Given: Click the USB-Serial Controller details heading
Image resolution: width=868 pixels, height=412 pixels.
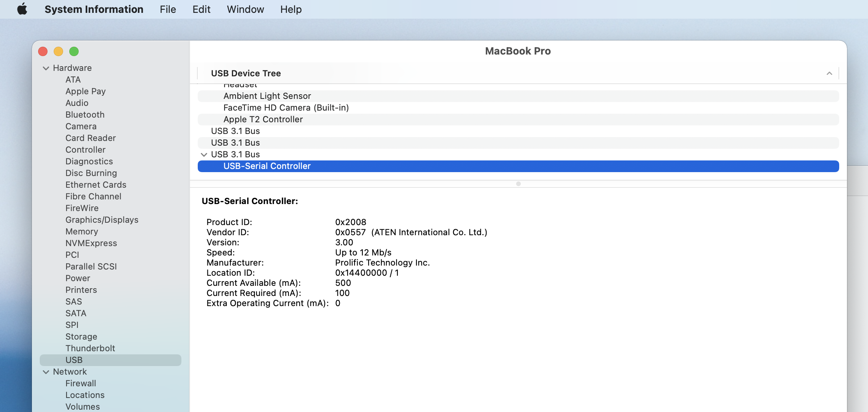Looking at the screenshot, I should 250,201.
